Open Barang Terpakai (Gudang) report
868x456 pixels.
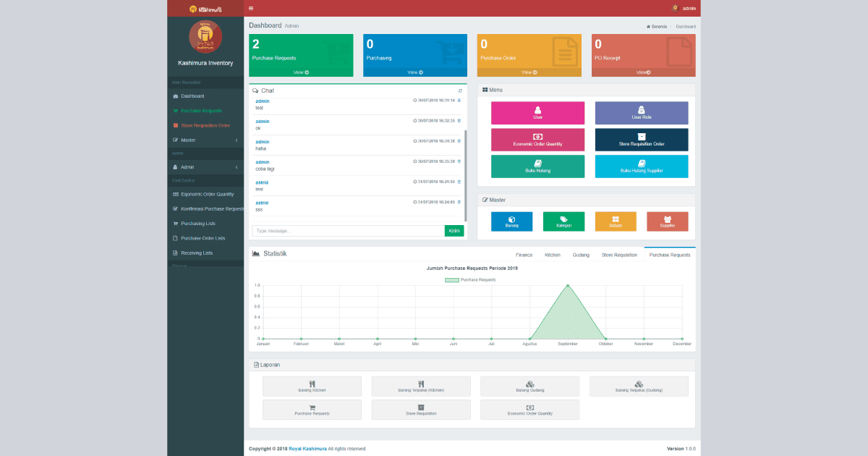(x=639, y=386)
